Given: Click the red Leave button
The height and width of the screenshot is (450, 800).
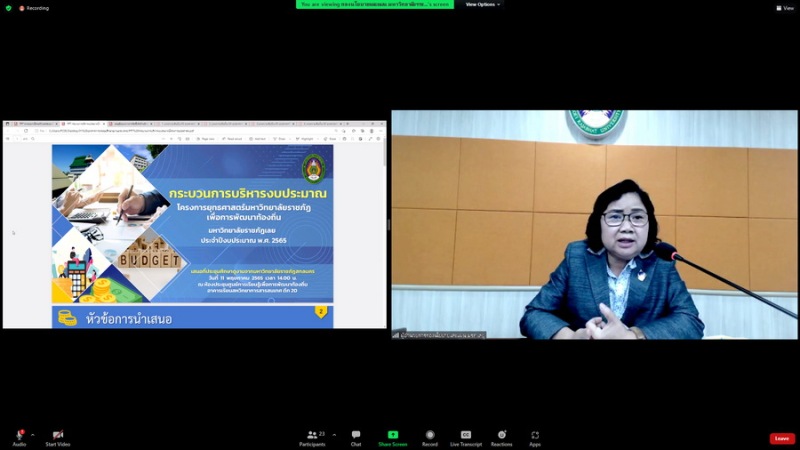Looking at the screenshot, I should point(782,438).
